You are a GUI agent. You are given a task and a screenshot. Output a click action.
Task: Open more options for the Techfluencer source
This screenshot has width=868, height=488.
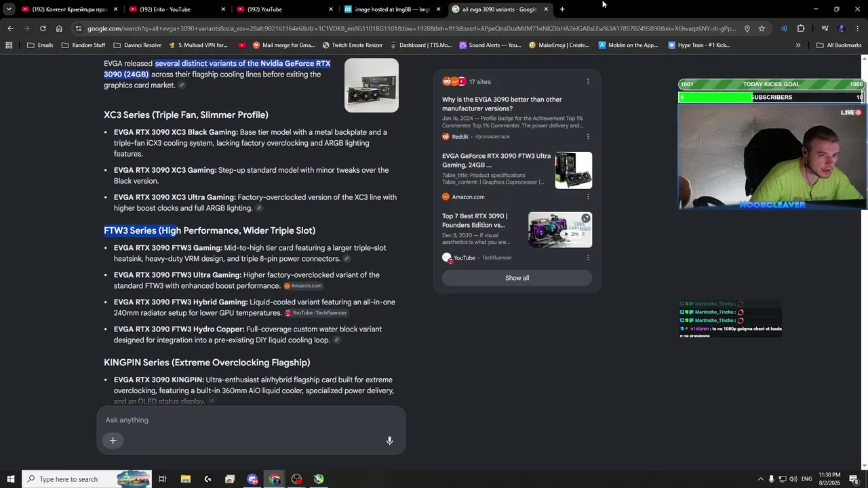pos(588,258)
